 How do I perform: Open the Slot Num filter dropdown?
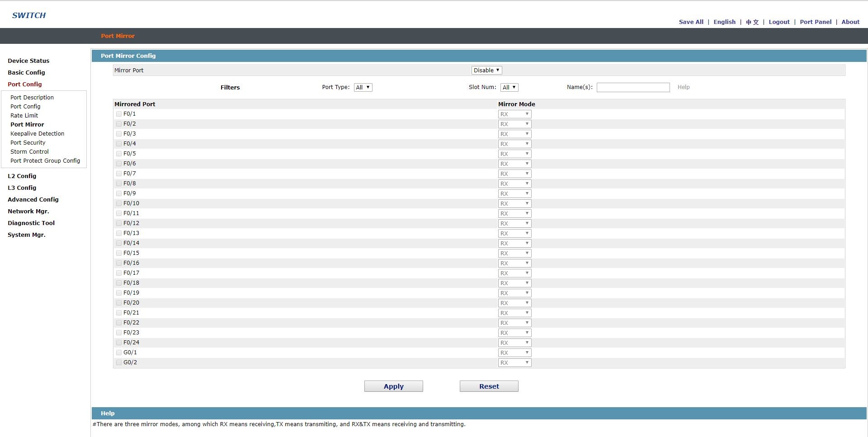[x=509, y=88]
